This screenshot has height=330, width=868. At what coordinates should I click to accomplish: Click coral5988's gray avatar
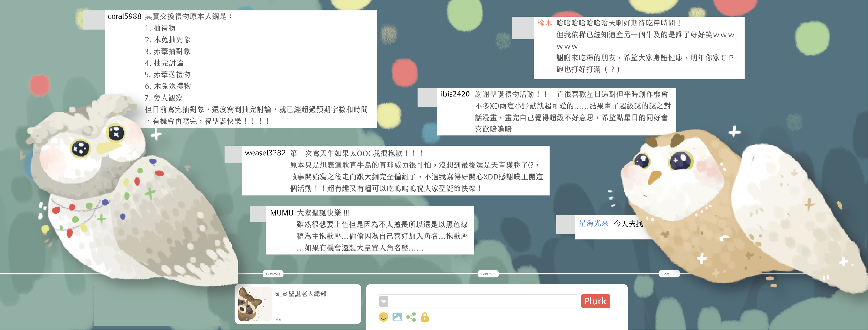coord(94,20)
